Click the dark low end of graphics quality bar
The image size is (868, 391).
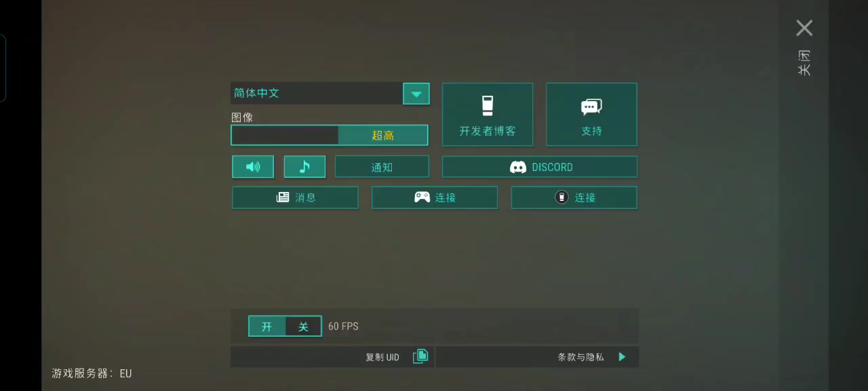285,135
